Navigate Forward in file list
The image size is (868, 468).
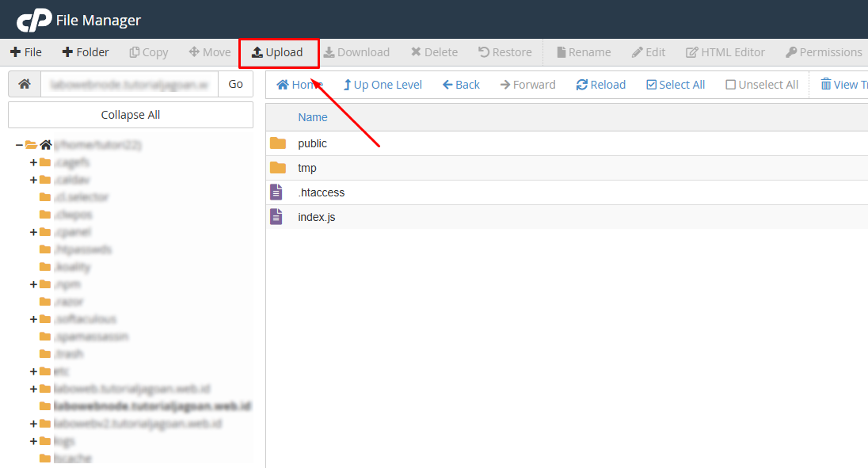point(527,85)
